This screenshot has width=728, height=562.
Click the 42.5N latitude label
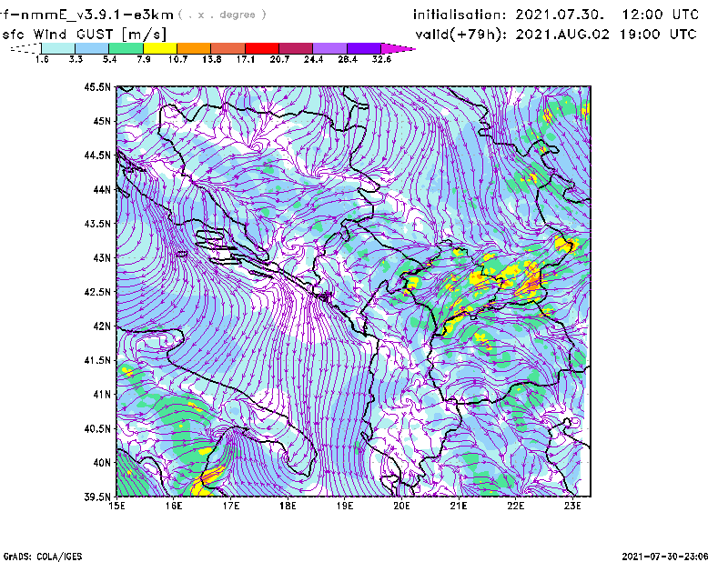click(x=97, y=292)
